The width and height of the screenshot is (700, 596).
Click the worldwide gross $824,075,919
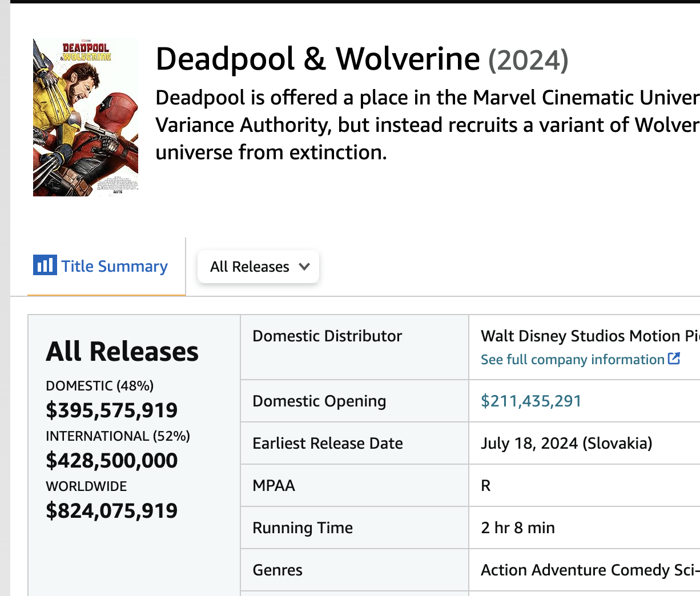coord(112,510)
